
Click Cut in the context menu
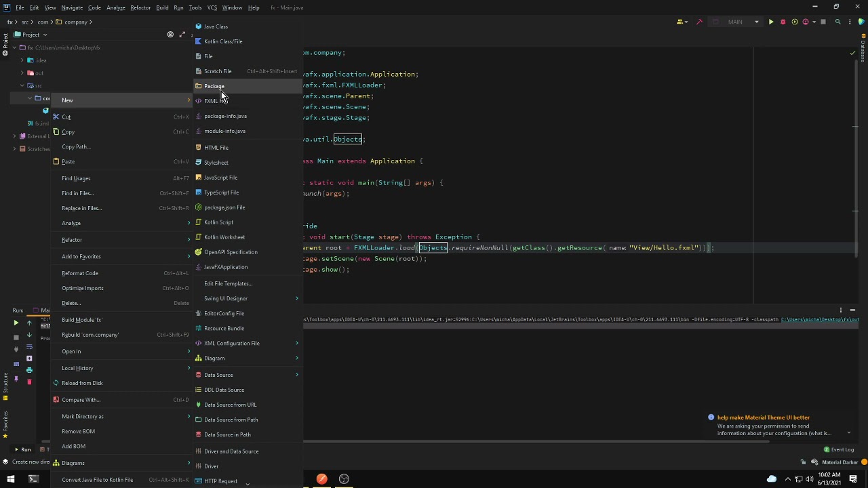122,117
